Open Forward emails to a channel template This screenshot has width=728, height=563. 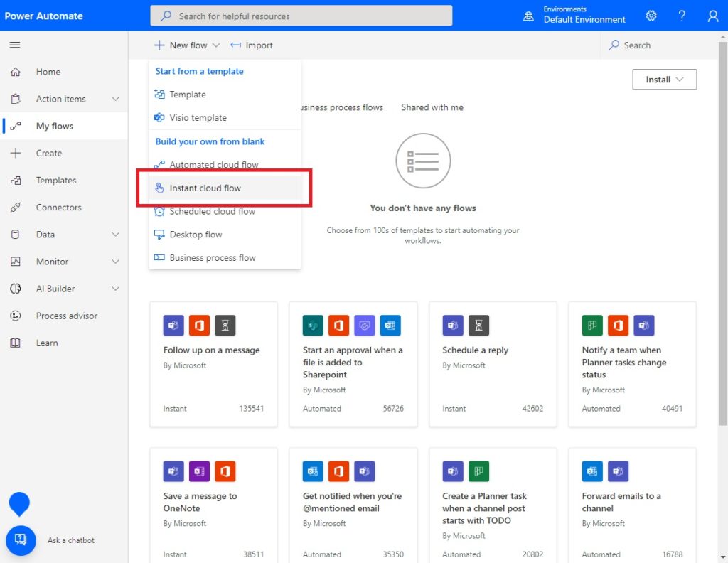coord(632,505)
